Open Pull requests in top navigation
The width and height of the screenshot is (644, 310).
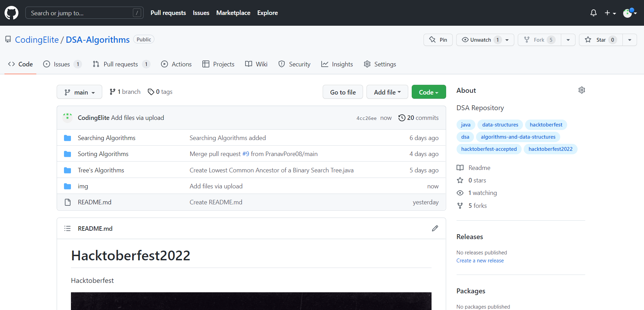click(168, 13)
